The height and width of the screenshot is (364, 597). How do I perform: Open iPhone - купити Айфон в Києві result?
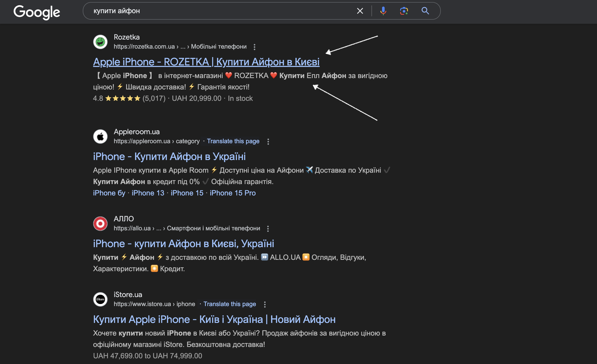click(x=183, y=244)
